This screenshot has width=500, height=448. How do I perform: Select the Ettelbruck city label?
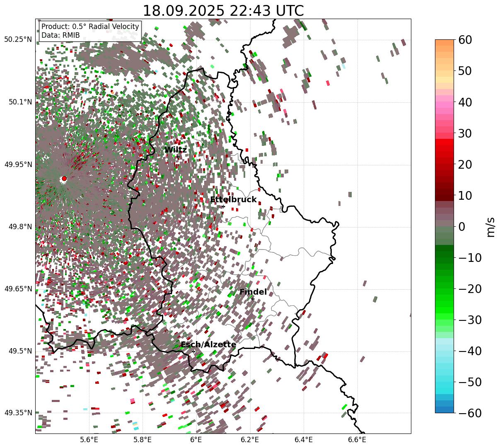[233, 200]
